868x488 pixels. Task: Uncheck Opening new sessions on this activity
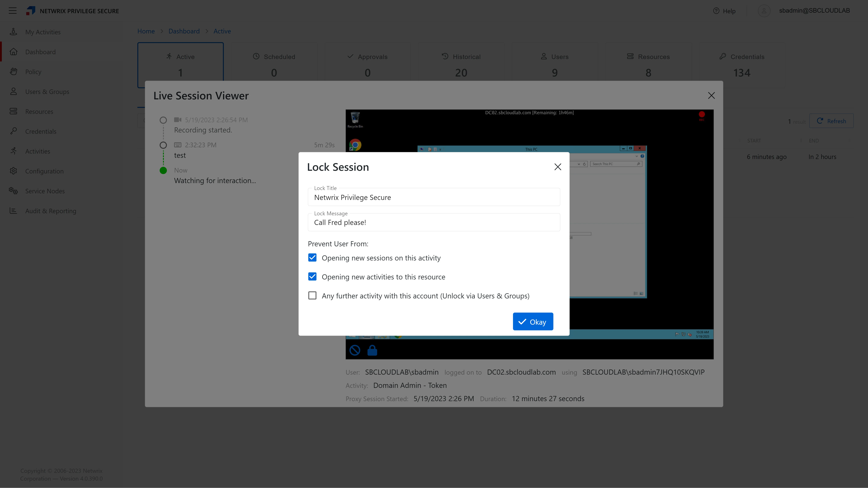(x=312, y=258)
